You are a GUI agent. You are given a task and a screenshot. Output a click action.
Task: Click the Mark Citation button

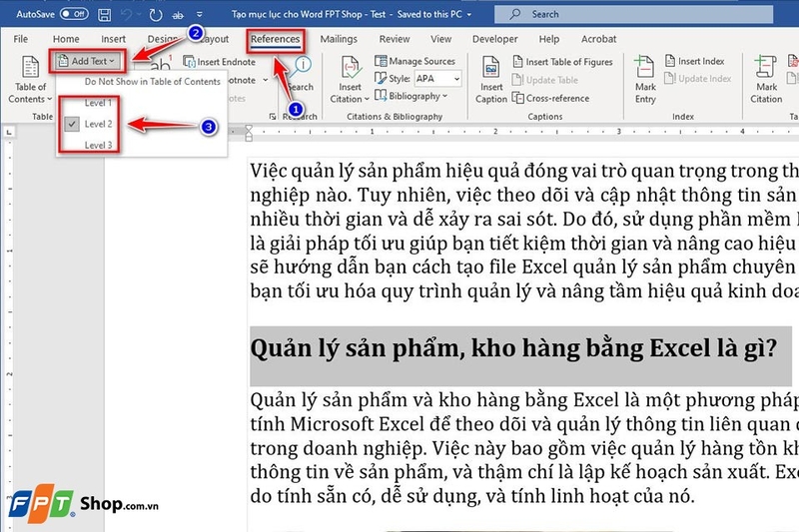766,80
